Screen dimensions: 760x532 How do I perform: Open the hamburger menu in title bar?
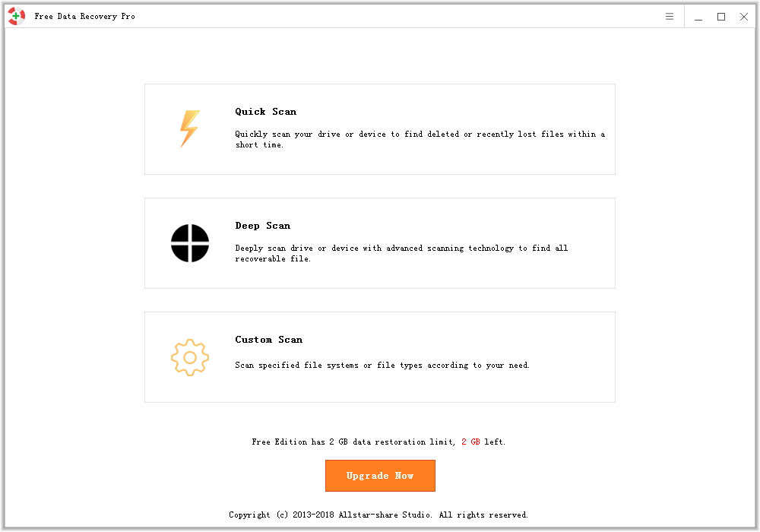(x=670, y=17)
